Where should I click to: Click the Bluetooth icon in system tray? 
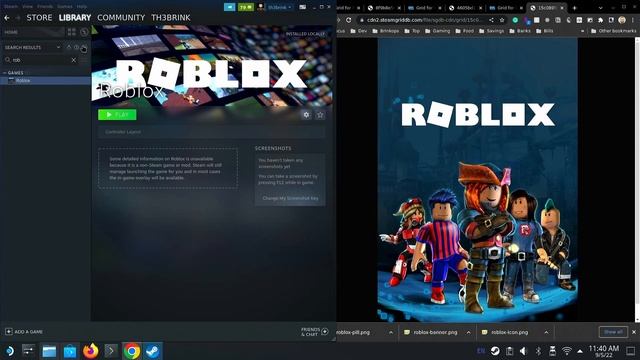click(538, 351)
